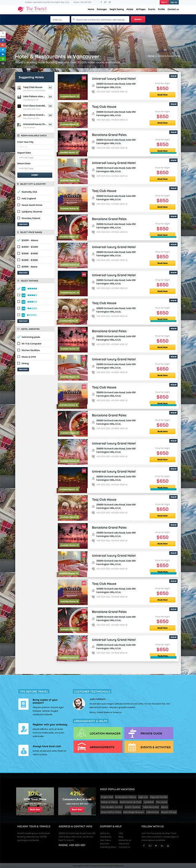Share page via Facebook side icon
This screenshot has width=196, height=868.
click(3, 40)
